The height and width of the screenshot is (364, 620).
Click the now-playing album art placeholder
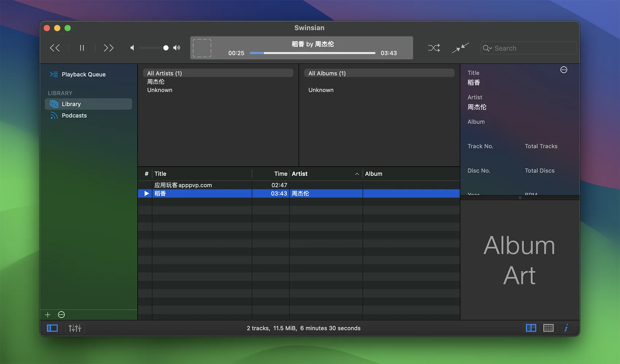point(202,48)
